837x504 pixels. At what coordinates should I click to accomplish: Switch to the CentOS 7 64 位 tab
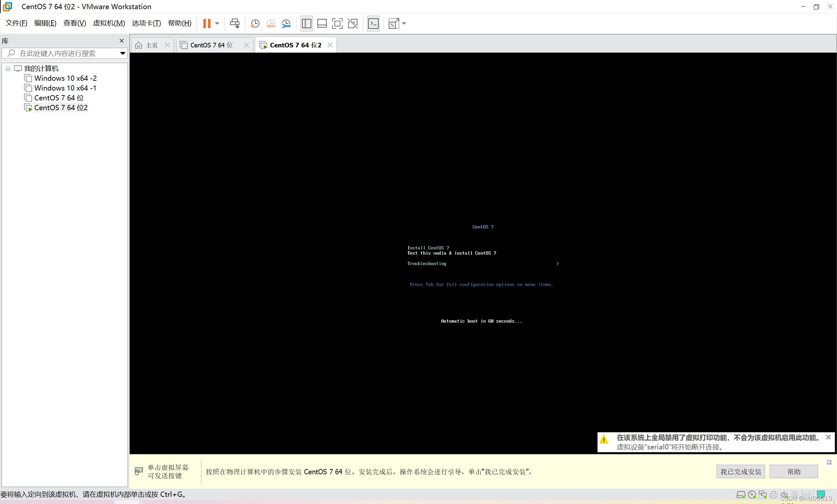pyautogui.click(x=211, y=45)
